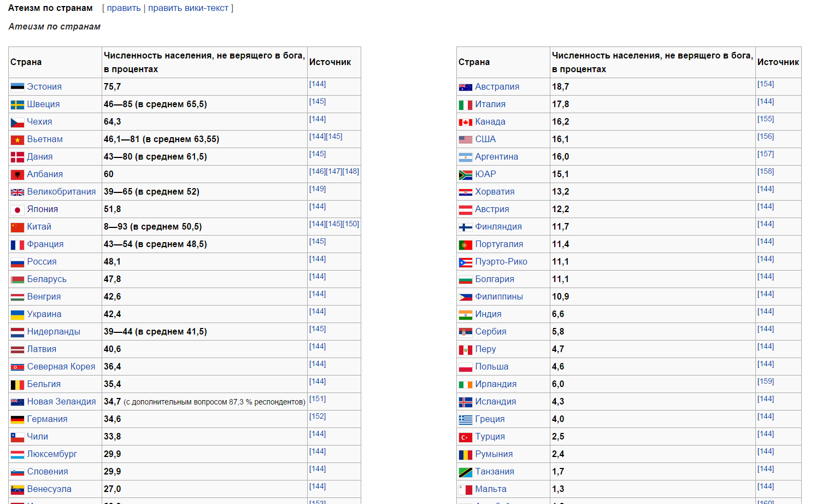Image resolution: width=828 pixels, height=504 pixels.
Task: Click the Chile flag icon
Action: pyautogui.click(x=17, y=437)
